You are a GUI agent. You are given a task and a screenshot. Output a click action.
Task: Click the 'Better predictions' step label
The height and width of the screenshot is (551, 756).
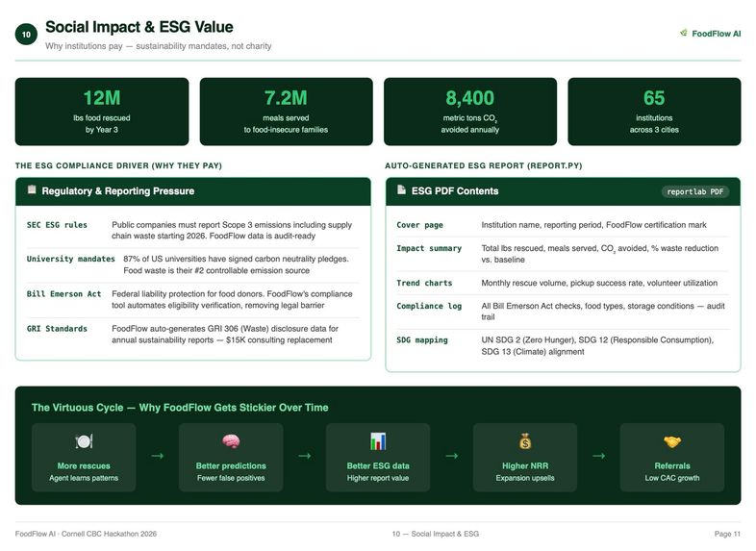[x=231, y=465]
